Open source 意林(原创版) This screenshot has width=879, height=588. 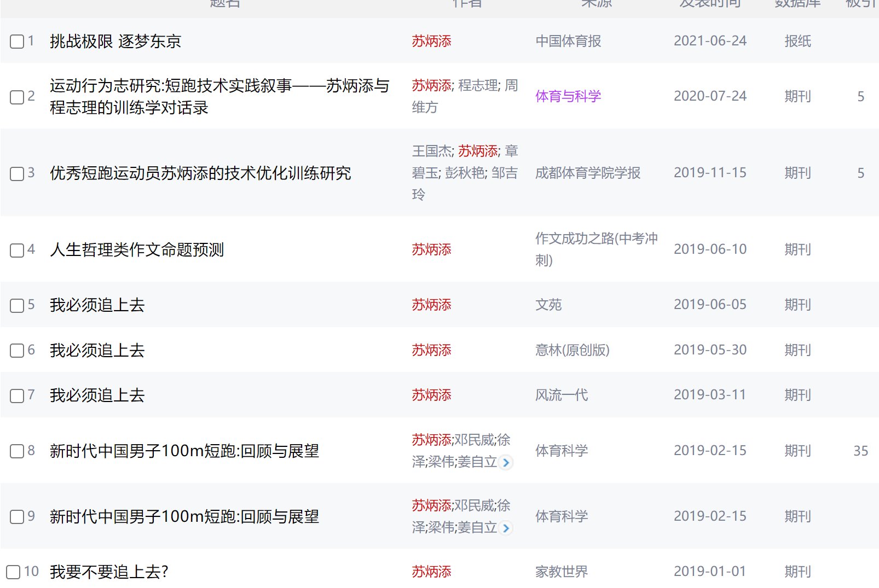[x=572, y=350]
